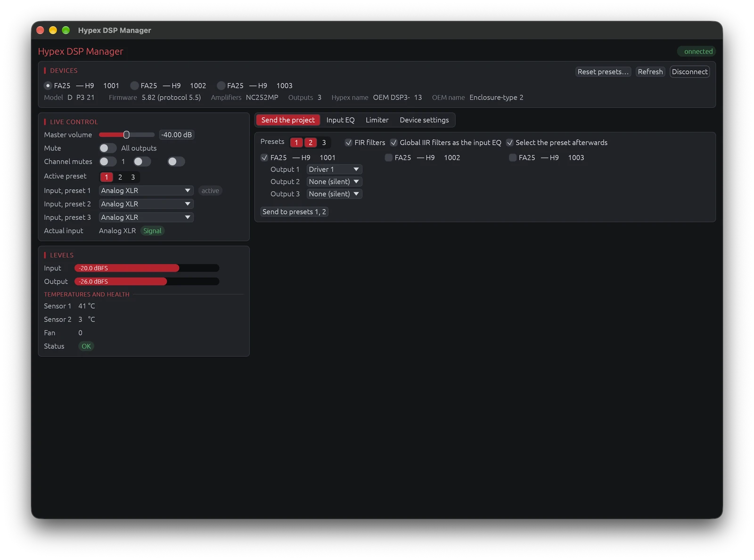Screen dimensions: 754x560
Task: Open the Input, preset 2 dropdown
Action: pos(146,204)
